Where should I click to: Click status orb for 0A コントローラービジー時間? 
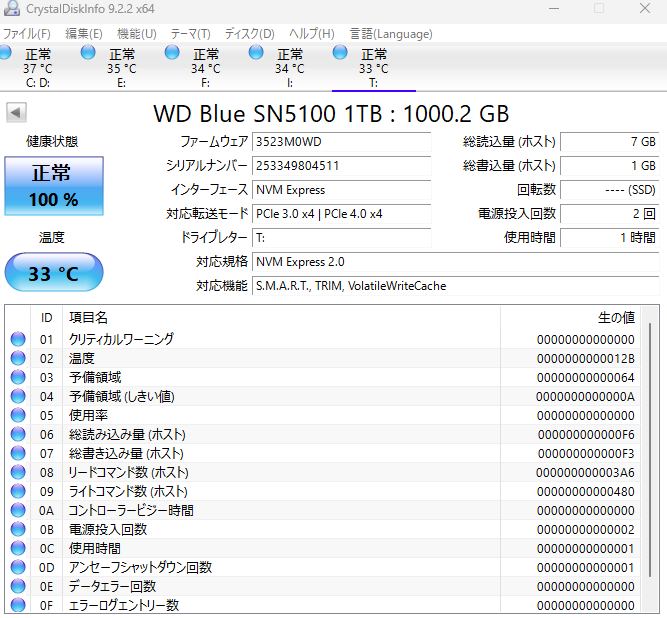click(x=18, y=510)
